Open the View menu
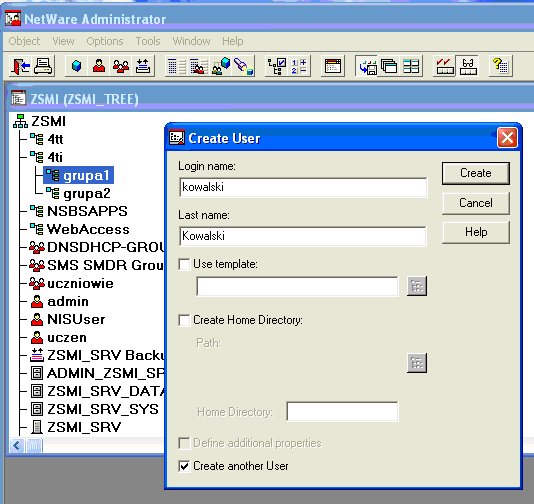 click(x=63, y=41)
